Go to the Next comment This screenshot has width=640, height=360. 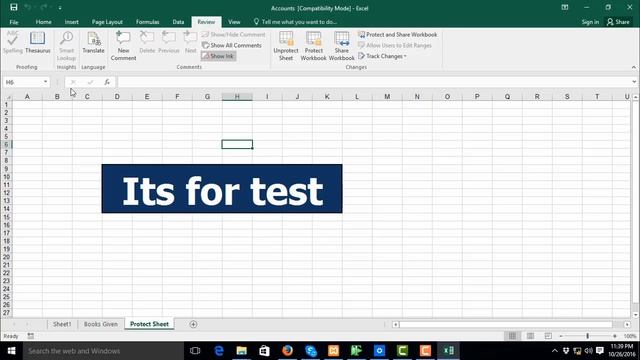tap(190, 42)
